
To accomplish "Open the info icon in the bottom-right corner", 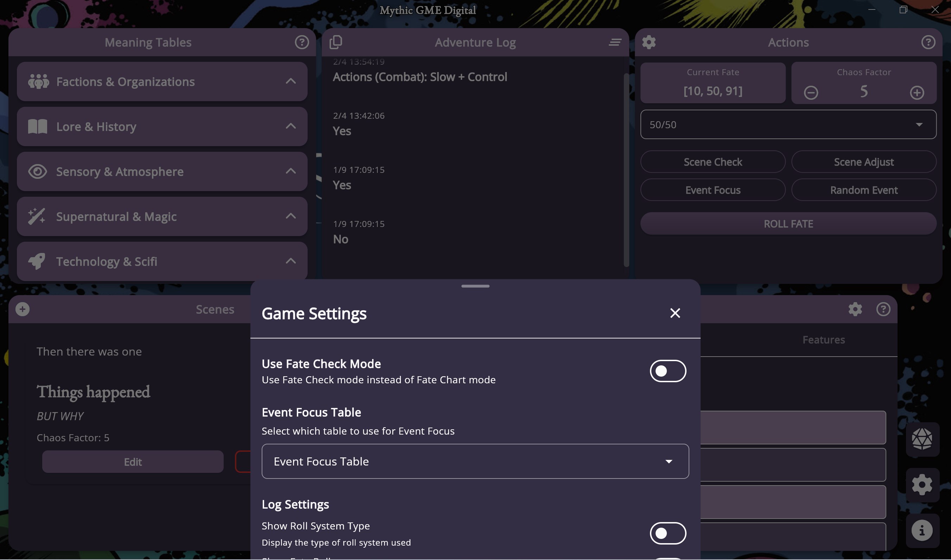I will [x=923, y=530].
